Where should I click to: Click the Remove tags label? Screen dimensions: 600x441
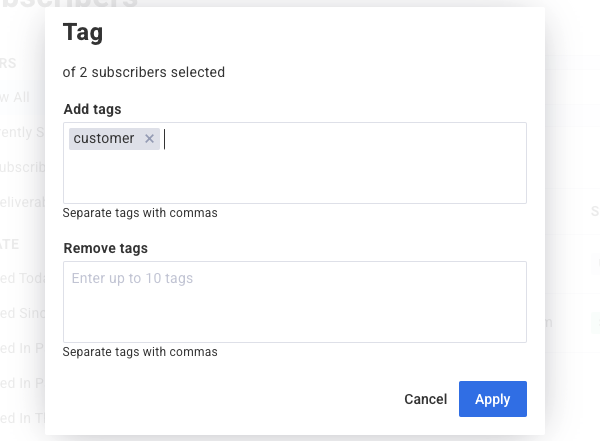click(105, 247)
